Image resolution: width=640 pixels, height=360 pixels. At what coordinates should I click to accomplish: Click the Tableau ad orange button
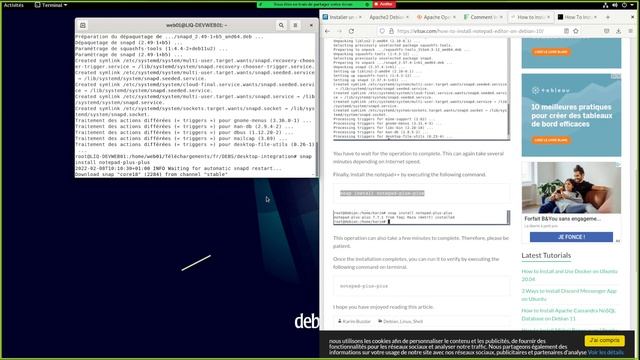pyautogui.click(x=551, y=140)
